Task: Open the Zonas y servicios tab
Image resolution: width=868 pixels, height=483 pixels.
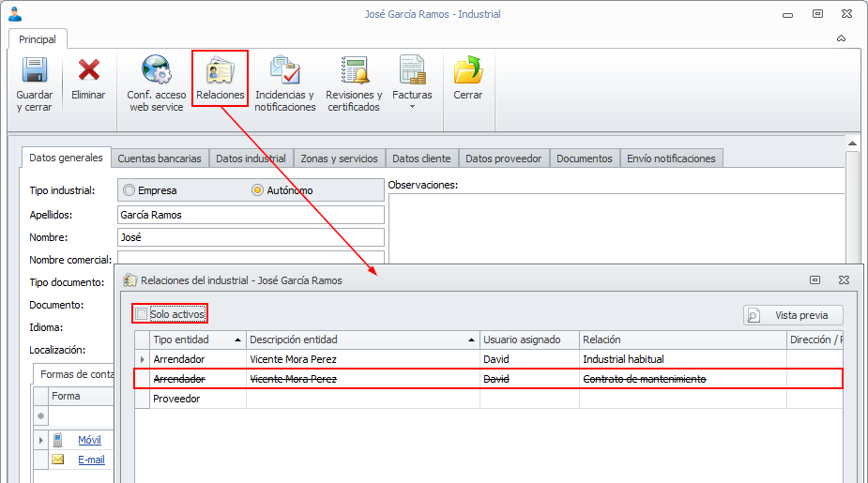Action: [x=340, y=158]
